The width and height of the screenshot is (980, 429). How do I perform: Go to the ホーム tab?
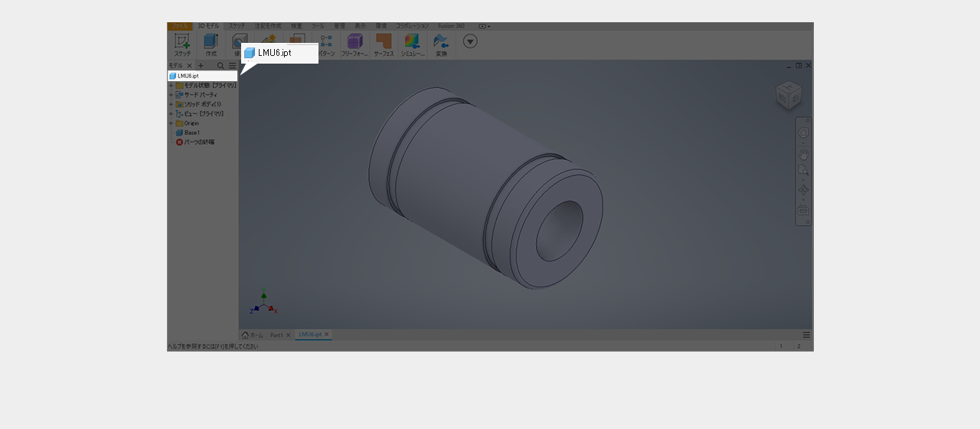(253, 336)
